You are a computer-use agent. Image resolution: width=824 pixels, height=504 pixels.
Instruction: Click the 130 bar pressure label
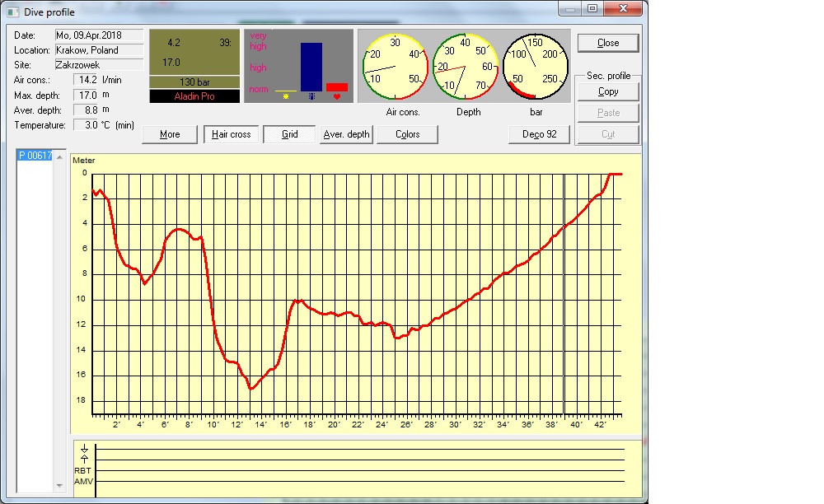coord(194,82)
